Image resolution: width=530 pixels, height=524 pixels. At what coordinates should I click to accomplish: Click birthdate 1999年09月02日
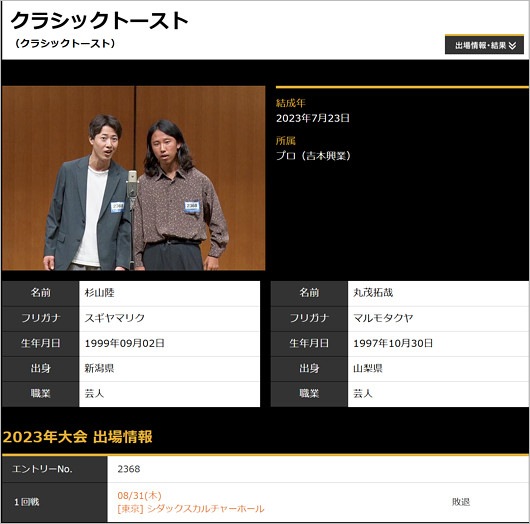[124, 343]
